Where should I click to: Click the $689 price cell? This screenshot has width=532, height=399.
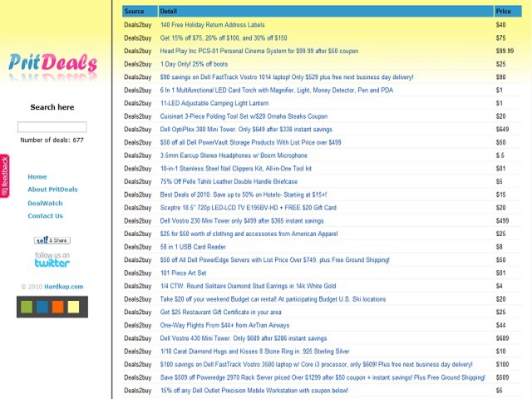[x=502, y=338]
